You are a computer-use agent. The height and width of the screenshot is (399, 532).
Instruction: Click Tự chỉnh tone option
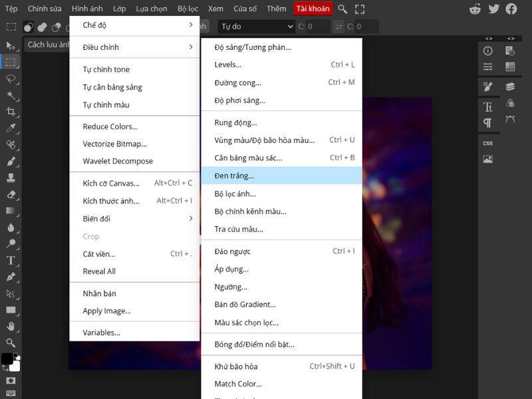coord(134,70)
